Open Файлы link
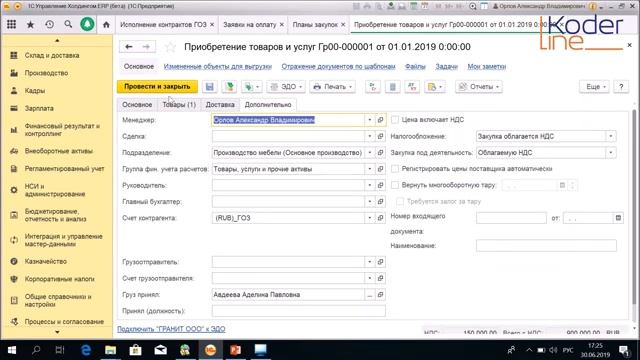Viewport: 640px width, 360px height. (415, 67)
